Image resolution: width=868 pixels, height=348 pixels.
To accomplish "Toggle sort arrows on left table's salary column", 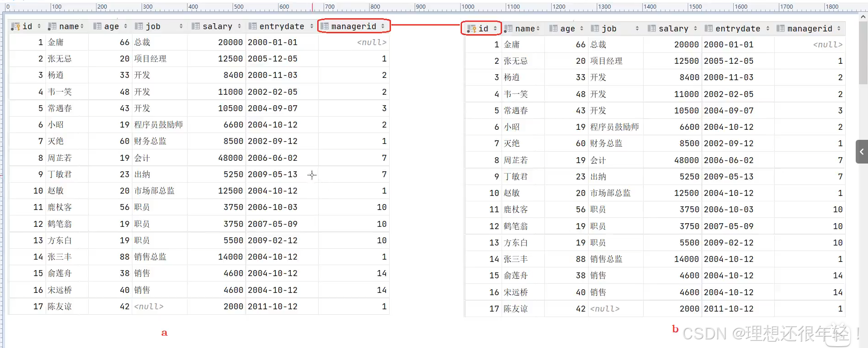I will pyautogui.click(x=239, y=26).
